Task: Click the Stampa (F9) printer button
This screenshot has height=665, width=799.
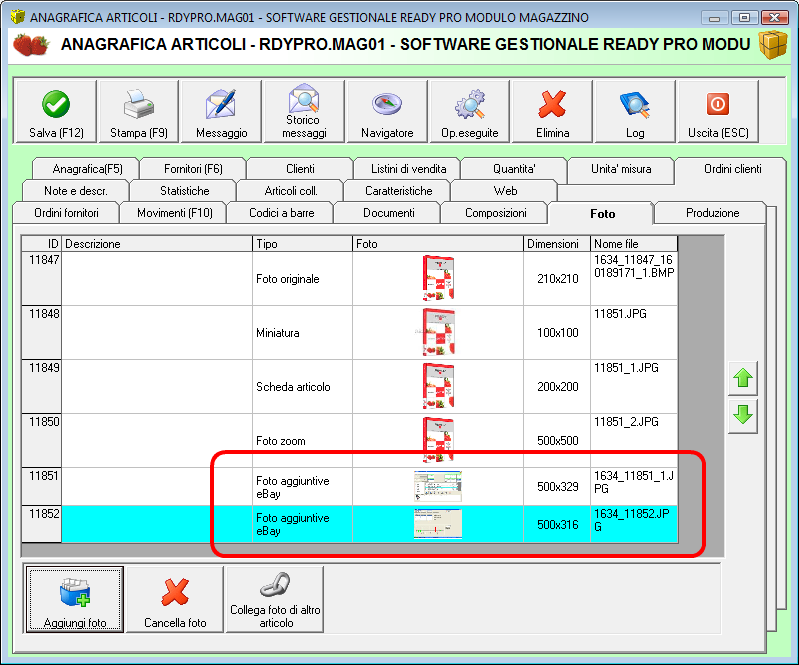Action: pos(139,111)
